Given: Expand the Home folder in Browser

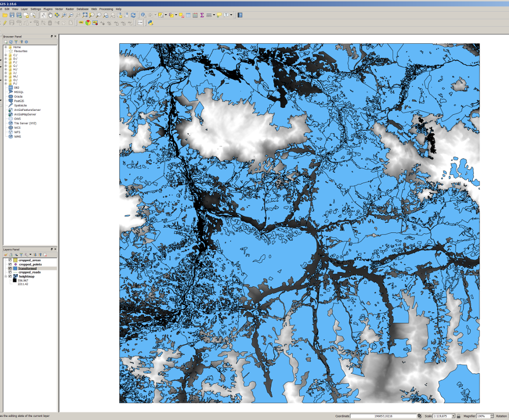Looking at the screenshot, I should 6,47.
